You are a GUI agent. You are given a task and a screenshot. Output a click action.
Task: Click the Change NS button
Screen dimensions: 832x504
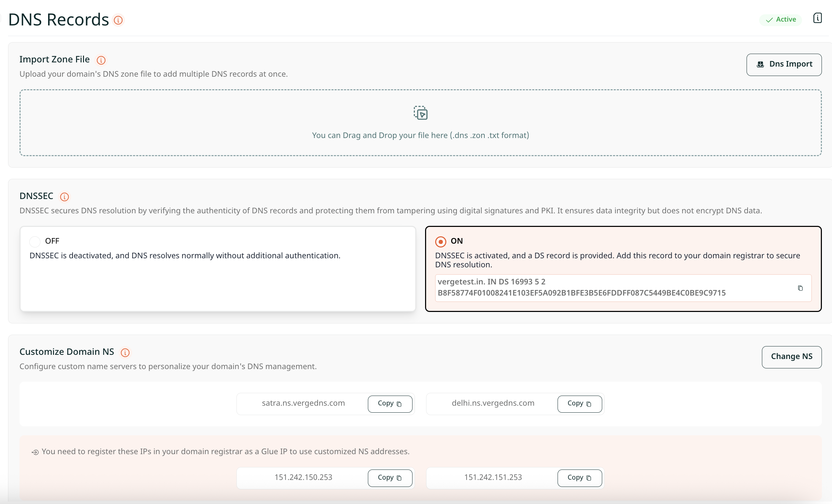792,357
